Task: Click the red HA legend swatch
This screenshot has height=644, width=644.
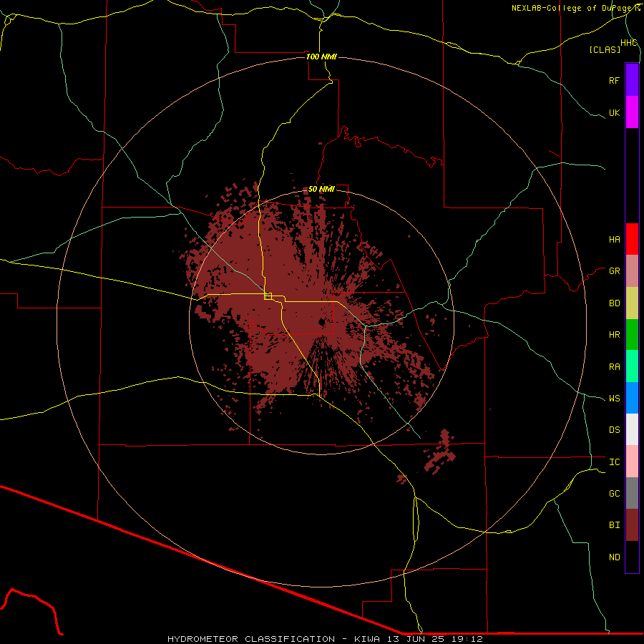Action: coord(632,239)
